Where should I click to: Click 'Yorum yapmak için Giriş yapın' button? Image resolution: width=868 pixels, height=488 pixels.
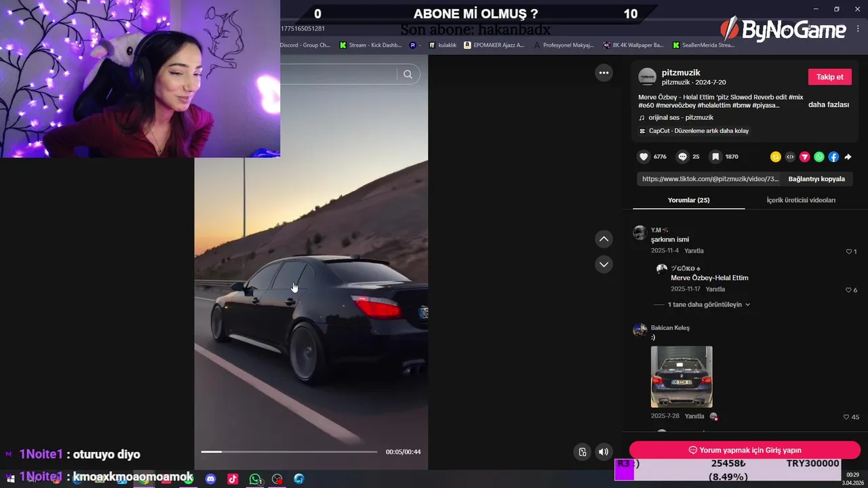click(745, 450)
